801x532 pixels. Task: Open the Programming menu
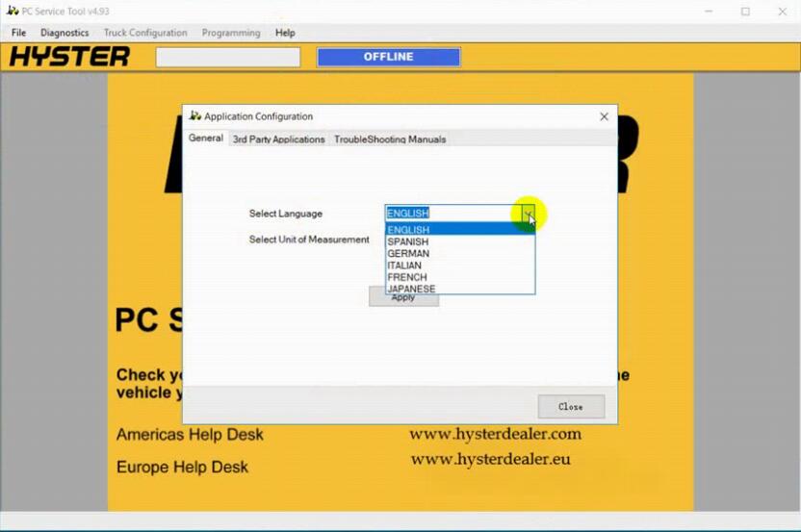[231, 33]
